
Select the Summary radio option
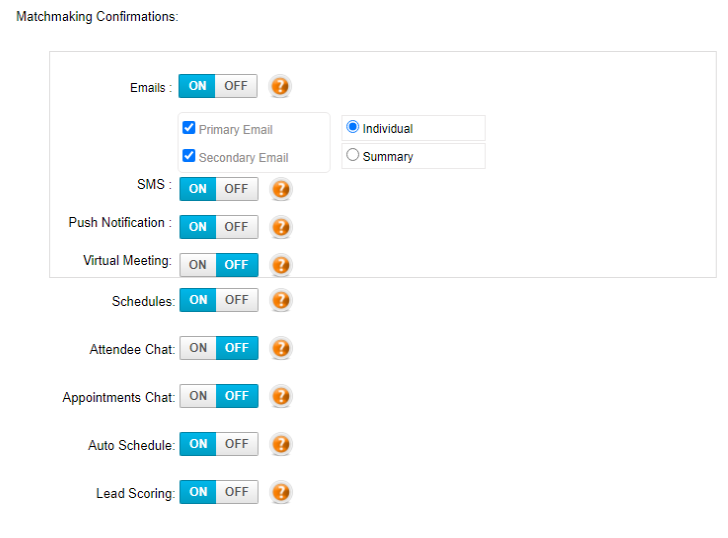coord(352,155)
